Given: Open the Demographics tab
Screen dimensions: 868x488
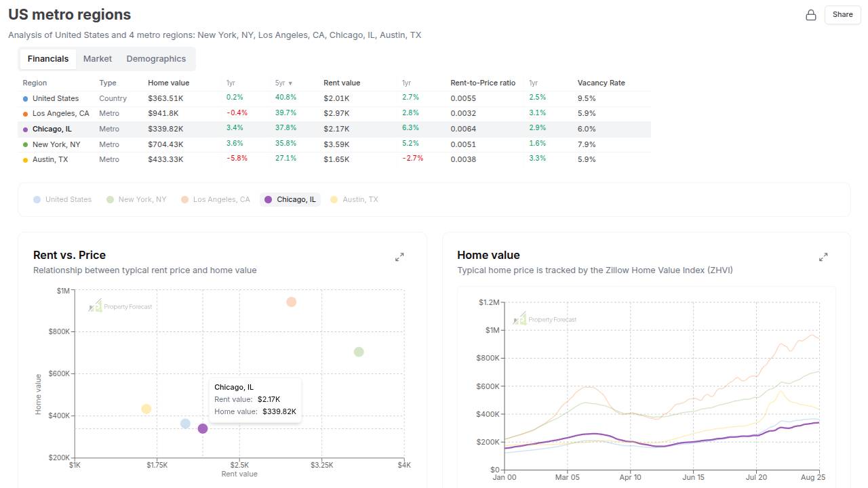Looking at the screenshot, I should tap(156, 59).
